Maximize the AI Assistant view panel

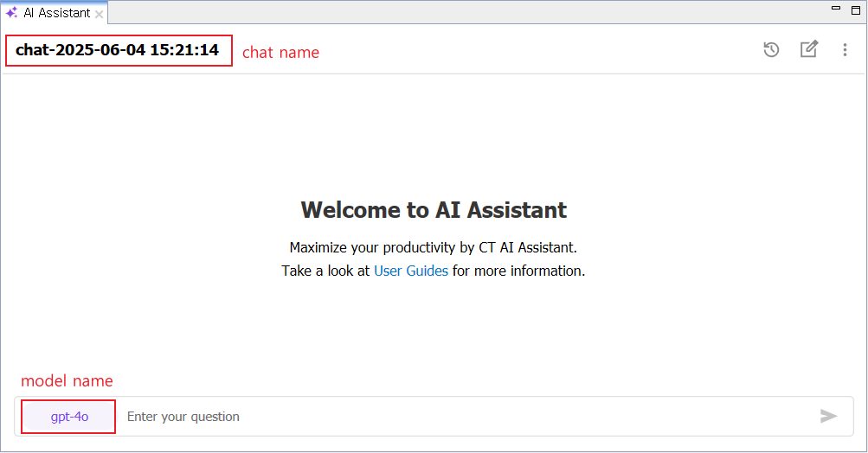click(855, 10)
